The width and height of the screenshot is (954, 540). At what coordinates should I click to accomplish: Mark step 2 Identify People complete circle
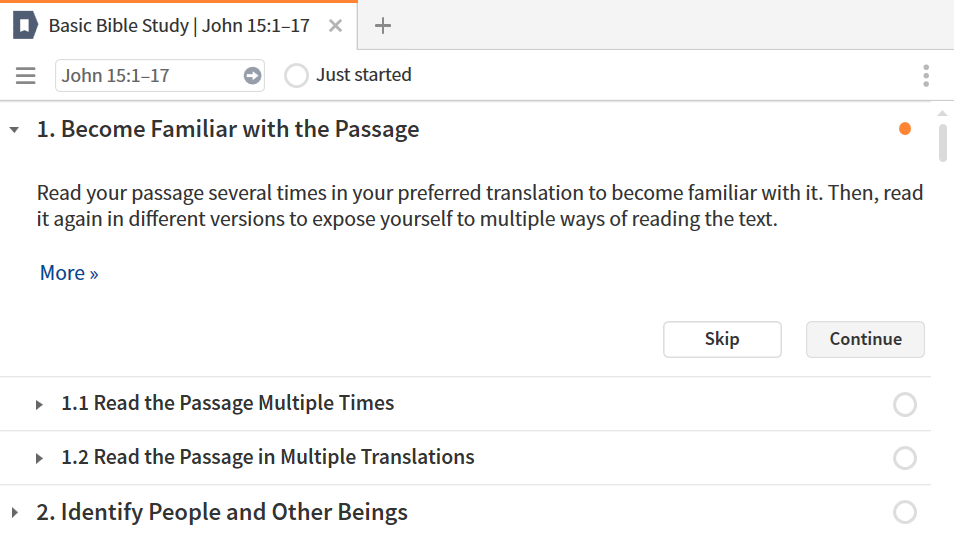click(x=905, y=512)
